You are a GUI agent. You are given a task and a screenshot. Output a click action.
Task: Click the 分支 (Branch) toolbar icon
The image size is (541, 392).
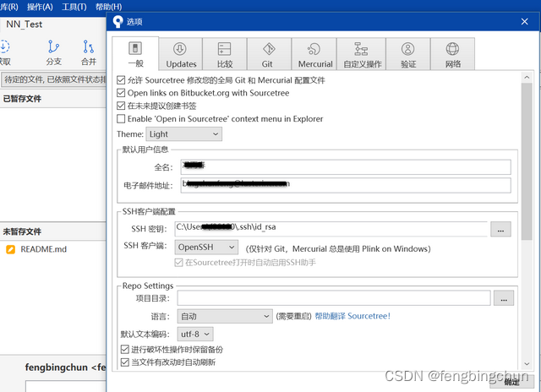(x=54, y=52)
